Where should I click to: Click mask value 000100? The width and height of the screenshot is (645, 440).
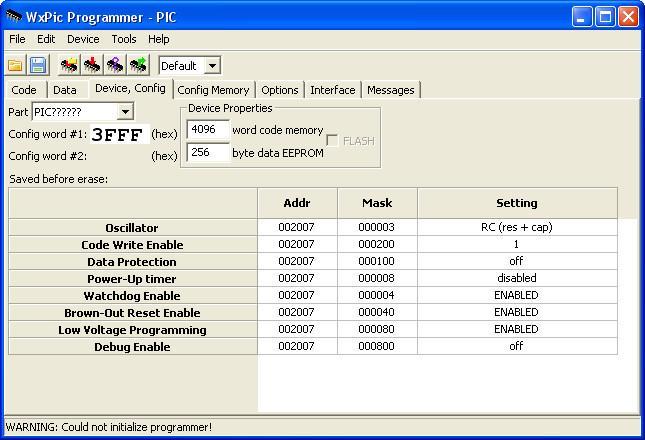point(377,261)
